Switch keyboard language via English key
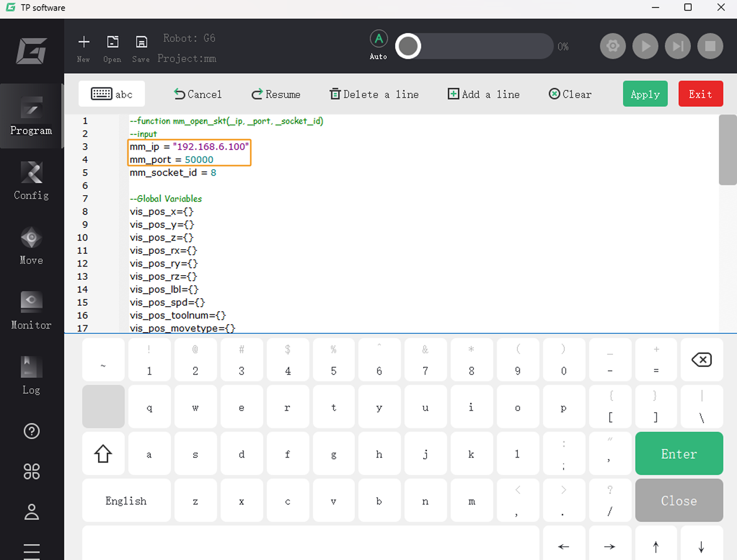 126,500
